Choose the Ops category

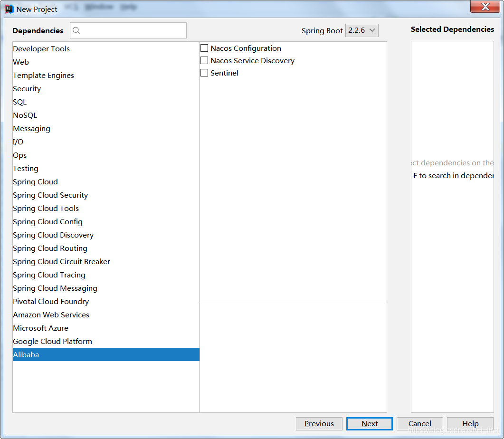pos(106,155)
